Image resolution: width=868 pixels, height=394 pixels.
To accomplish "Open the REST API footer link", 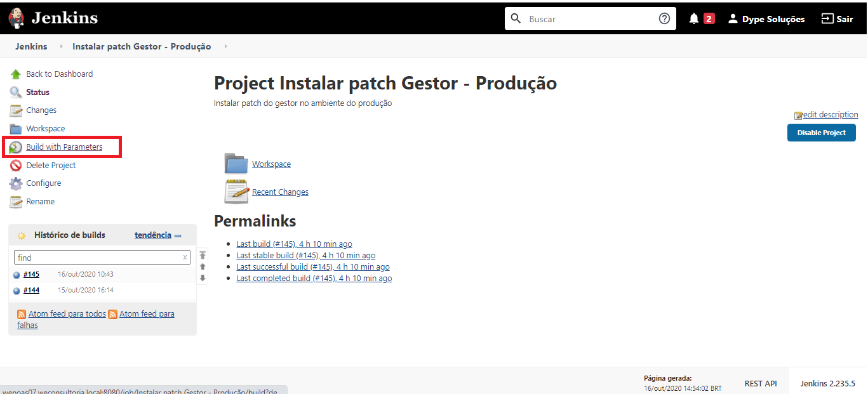I will pyautogui.click(x=761, y=384).
